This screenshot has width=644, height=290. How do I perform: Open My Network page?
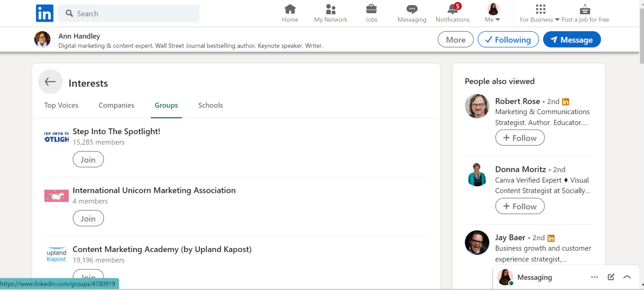331,13
